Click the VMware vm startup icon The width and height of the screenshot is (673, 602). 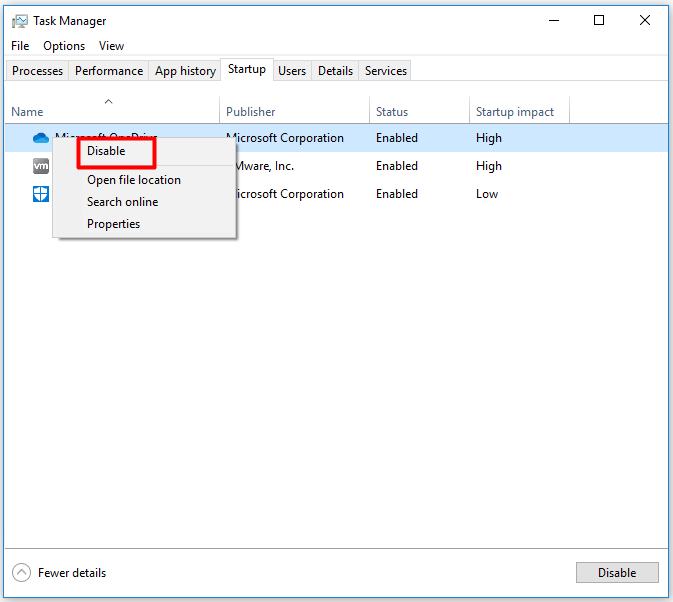click(41, 166)
